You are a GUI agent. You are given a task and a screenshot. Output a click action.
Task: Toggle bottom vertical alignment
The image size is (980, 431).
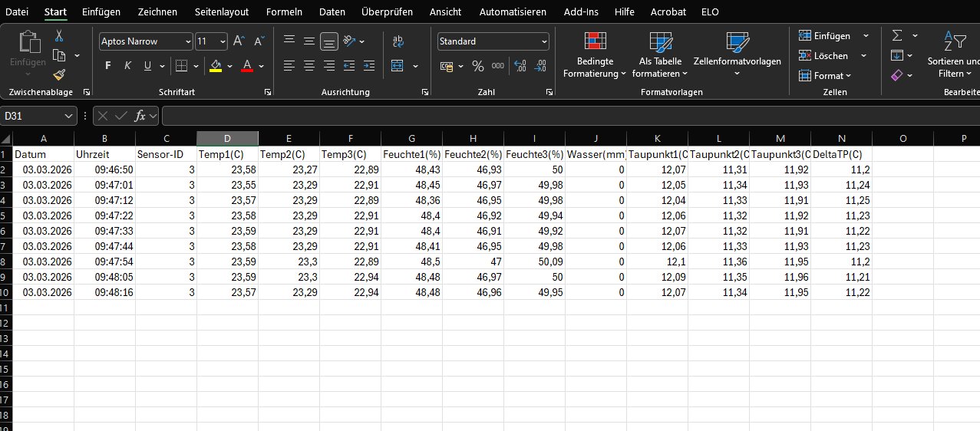[328, 41]
